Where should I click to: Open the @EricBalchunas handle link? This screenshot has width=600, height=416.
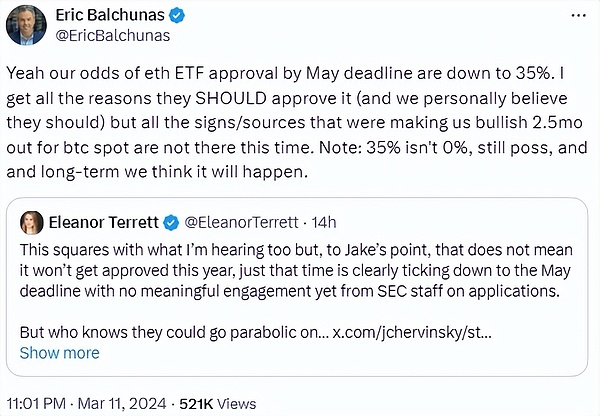click(x=112, y=37)
